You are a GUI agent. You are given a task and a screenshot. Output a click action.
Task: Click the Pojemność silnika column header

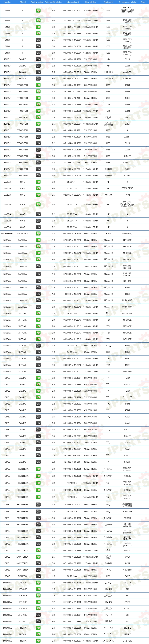pyautogui.click(x=53, y=2)
